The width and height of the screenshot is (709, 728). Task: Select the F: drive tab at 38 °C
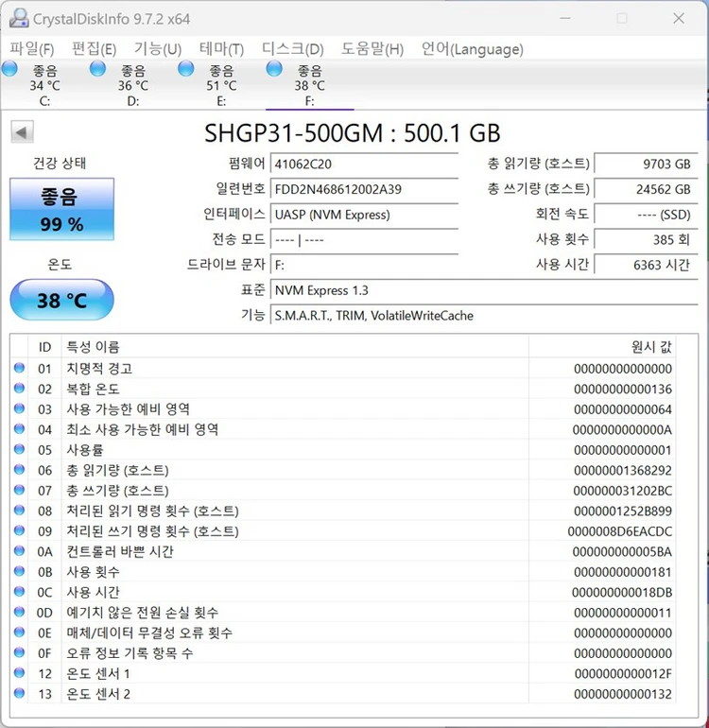coord(310,85)
